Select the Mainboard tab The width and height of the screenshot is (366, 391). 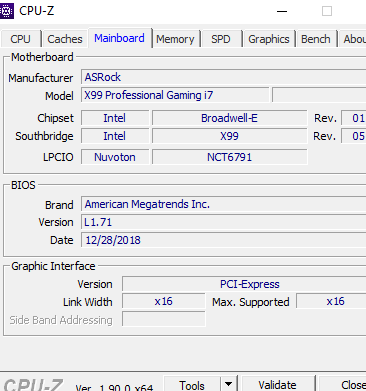[119, 38]
